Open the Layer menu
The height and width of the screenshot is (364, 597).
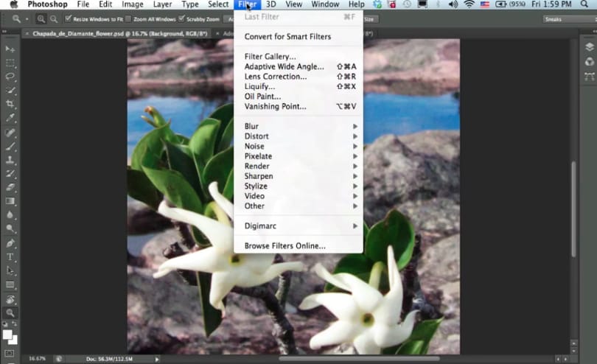coord(162,4)
